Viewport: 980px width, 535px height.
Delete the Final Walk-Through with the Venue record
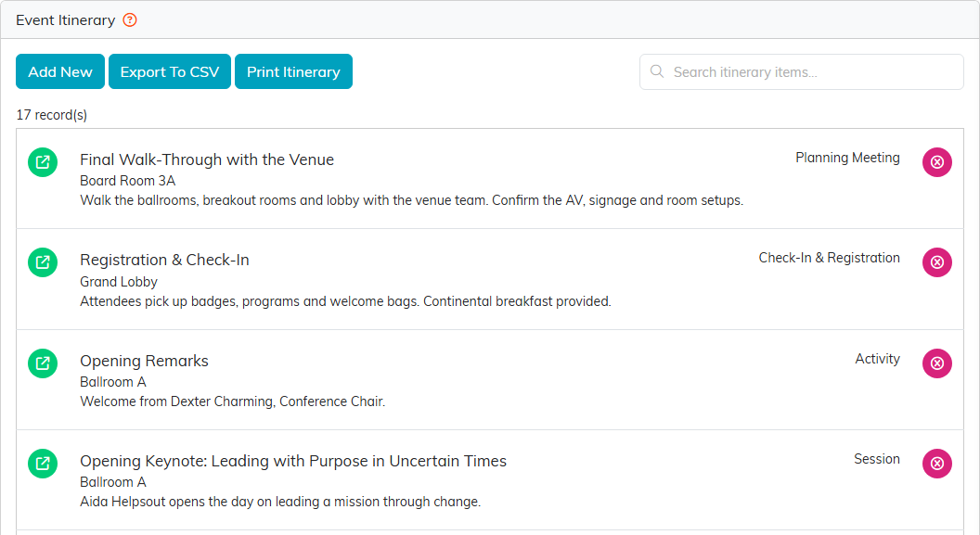coord(937,162)
